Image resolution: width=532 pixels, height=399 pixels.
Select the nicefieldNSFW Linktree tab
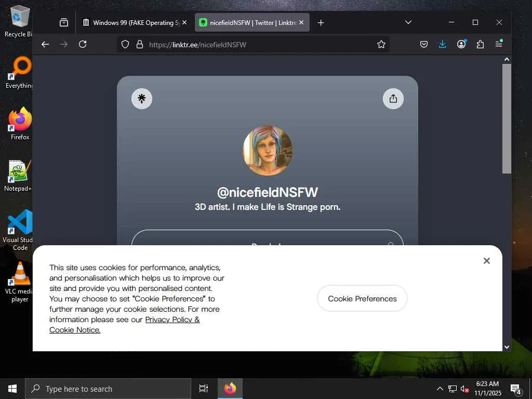tap(252, 23)
